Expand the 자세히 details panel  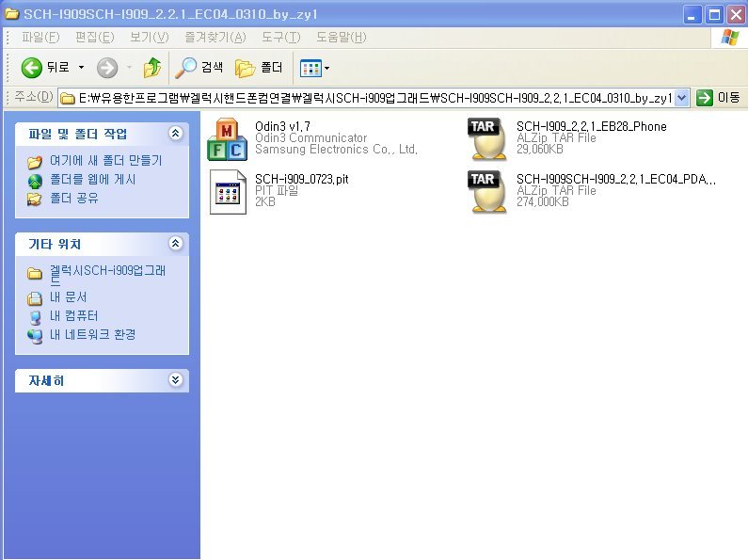[x=176, y=379]
